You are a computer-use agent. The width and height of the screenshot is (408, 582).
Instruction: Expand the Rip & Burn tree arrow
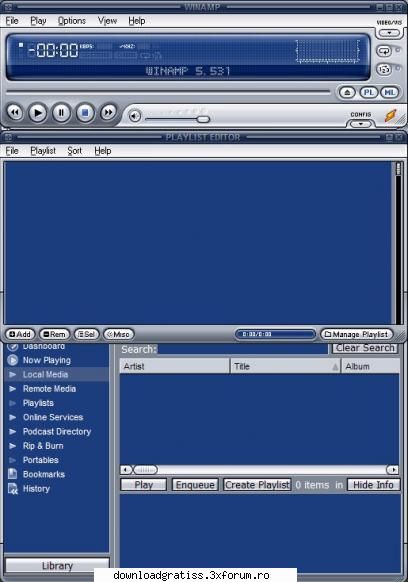point(13,446)
